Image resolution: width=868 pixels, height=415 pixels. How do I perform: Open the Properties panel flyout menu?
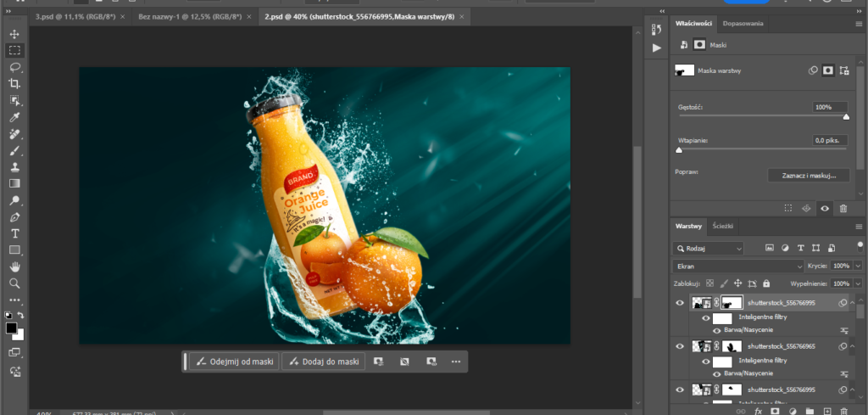pyautogui.click(x=859, y=24)
